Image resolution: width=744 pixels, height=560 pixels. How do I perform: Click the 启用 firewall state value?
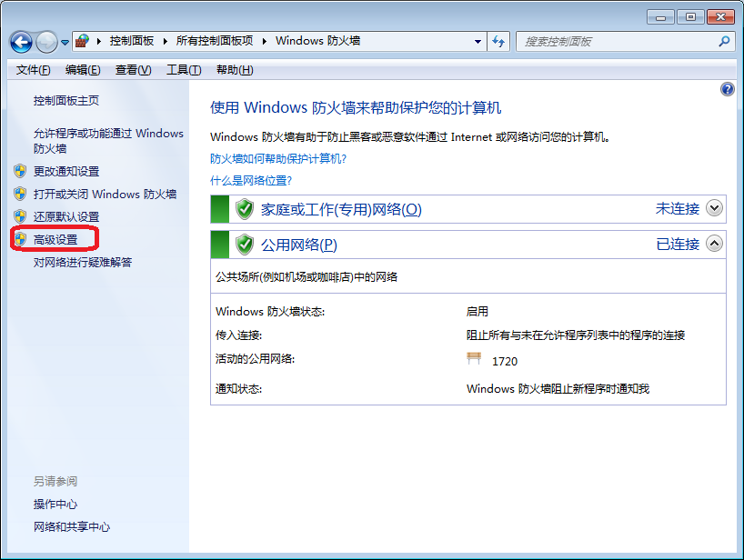(477, 312)
